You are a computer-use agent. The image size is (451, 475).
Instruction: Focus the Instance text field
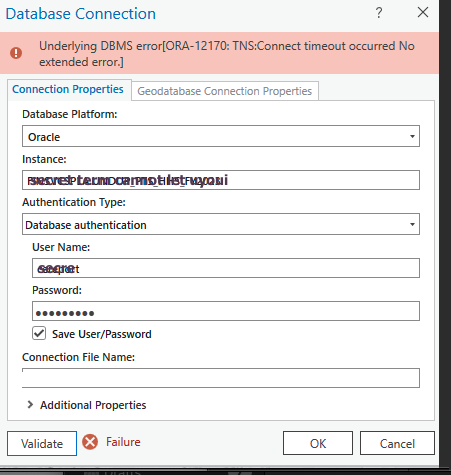(x=221, y=180)
